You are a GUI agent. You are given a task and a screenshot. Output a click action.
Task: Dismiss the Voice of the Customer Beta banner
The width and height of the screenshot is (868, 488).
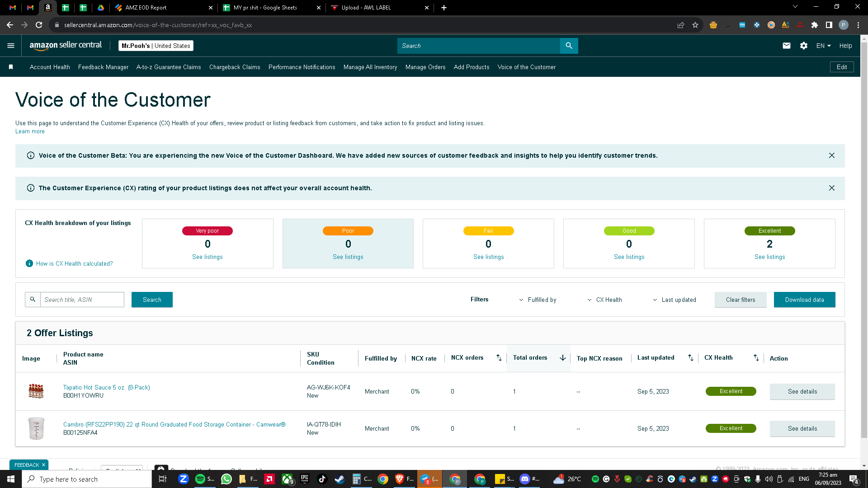pyautogui.click(x=832, y=155)
